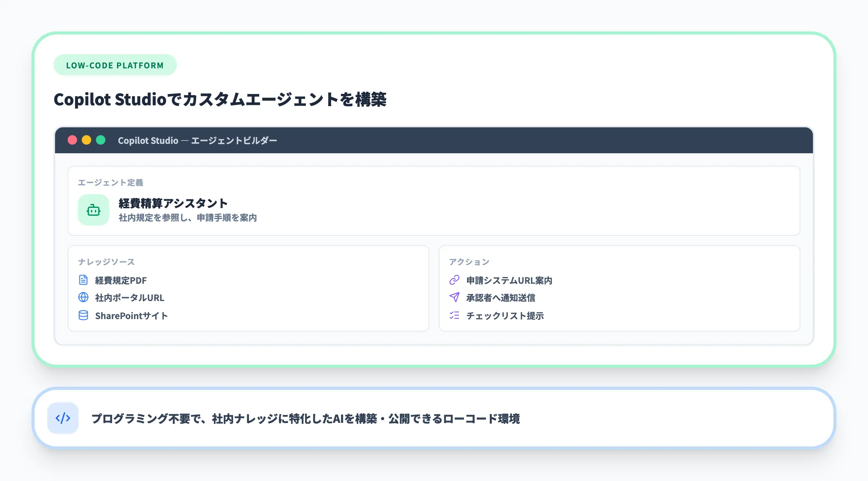Toggle the yellow traffic light dot
868x481 pixels.
click(x=86, y=140)
